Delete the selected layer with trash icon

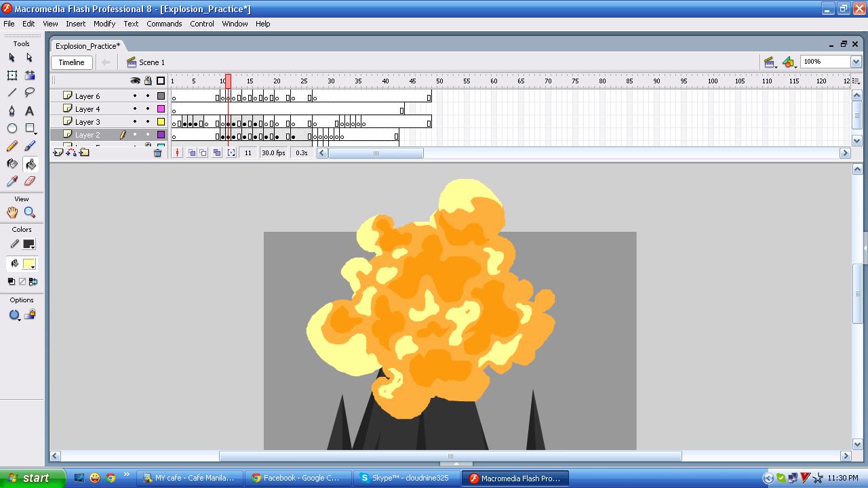[158, 152]
